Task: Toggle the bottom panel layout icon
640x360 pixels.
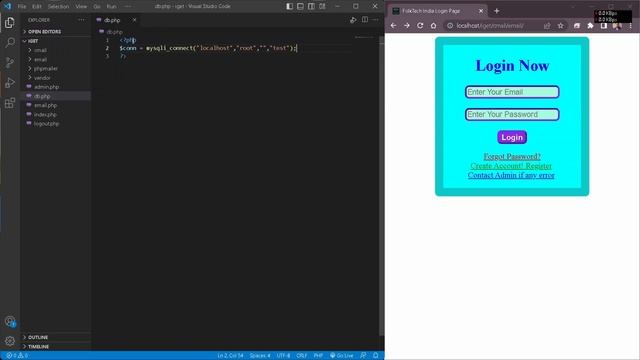Action: pos(300,6)
